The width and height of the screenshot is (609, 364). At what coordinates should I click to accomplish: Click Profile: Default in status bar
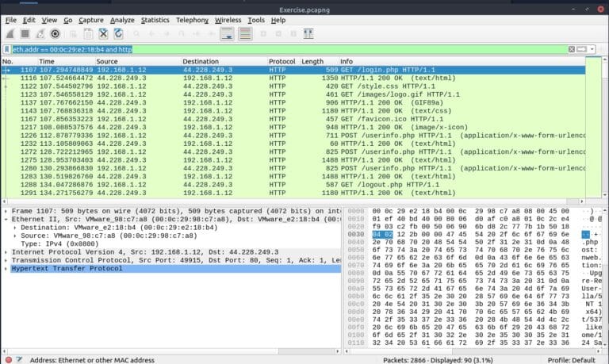[x=571, y=360]
